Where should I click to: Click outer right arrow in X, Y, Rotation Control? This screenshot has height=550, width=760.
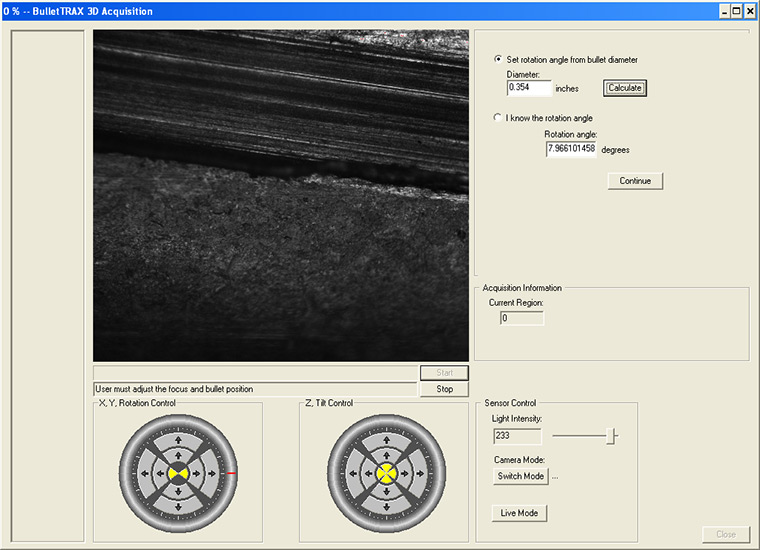[x=212, y=473]
